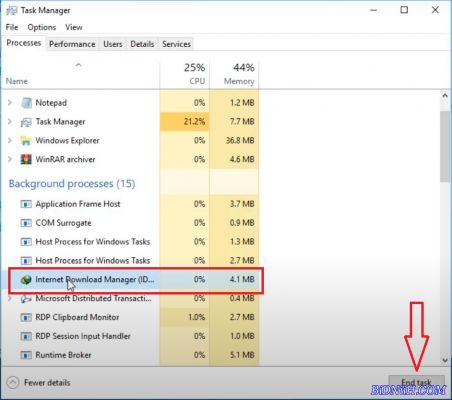
Task: Click the scrollbar down arrow
Action: click(445, 360)
